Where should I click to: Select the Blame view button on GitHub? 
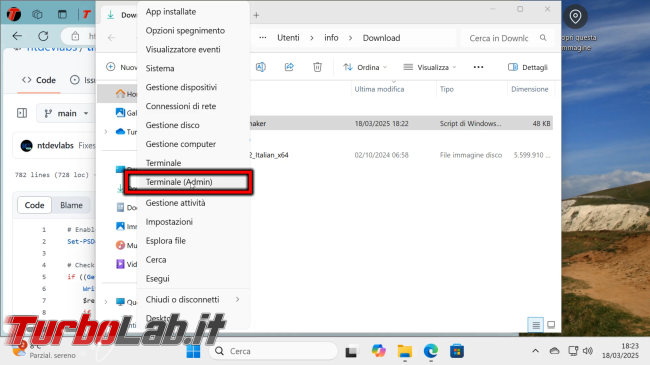(71, 205)
